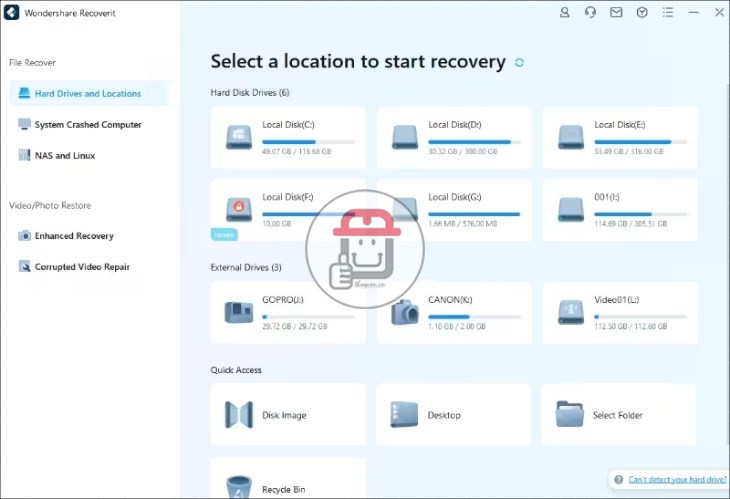The width and height of the screenshot is (730, 499).
Task: Click Local Disk(D:) usage bar
Action: click(474, 142)
